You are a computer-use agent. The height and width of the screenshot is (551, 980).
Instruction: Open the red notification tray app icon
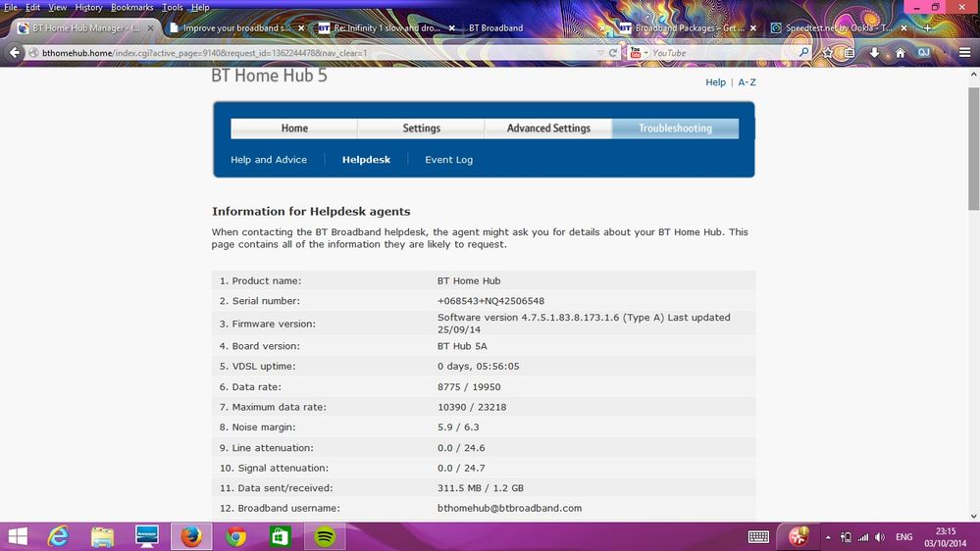point(799,536)
